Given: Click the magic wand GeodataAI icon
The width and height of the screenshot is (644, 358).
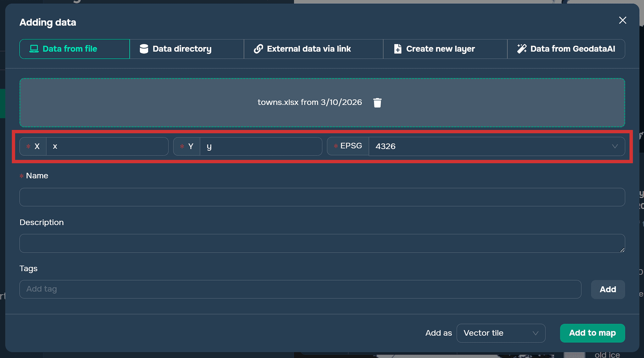Looking at the screenshot, I should (522, 49).
